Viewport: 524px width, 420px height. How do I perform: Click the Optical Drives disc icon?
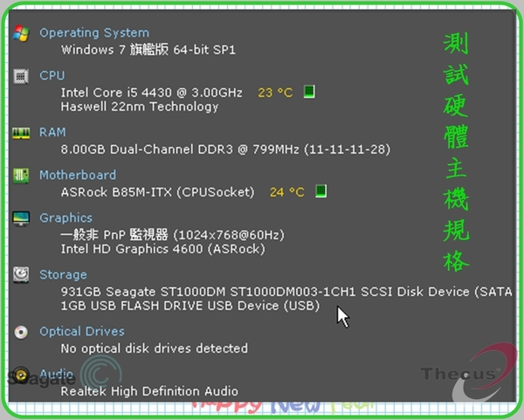tap(21, 332)
